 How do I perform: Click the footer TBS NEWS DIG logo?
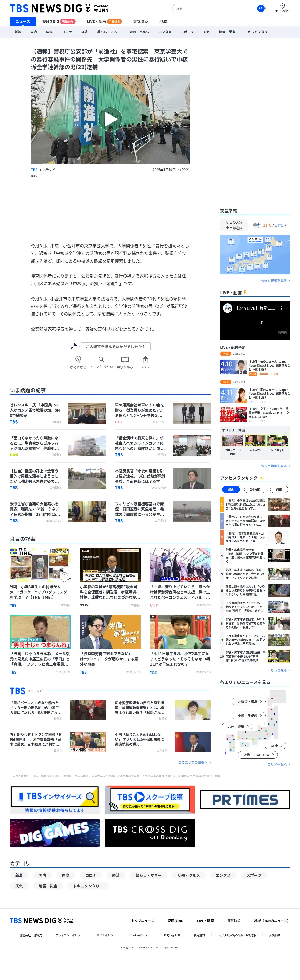tap(42, 920)
